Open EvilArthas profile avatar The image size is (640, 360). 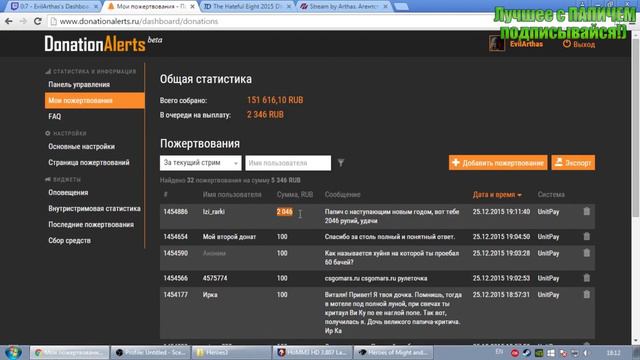(x=497, y=43)
